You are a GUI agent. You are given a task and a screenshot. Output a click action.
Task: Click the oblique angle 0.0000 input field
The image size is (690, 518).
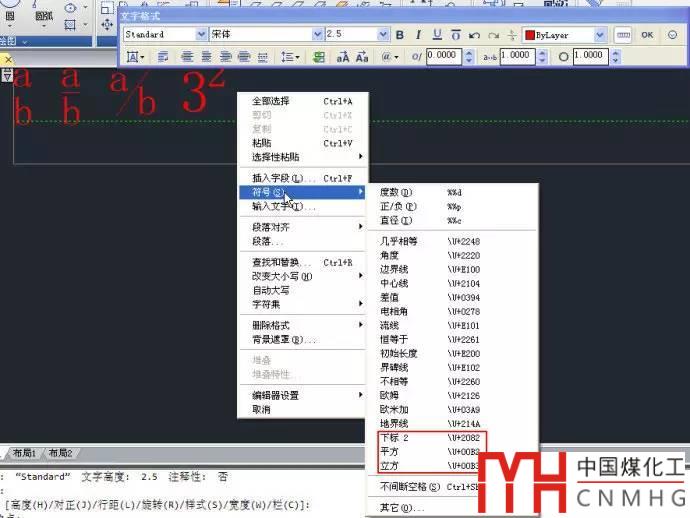(x=442, y=57)
